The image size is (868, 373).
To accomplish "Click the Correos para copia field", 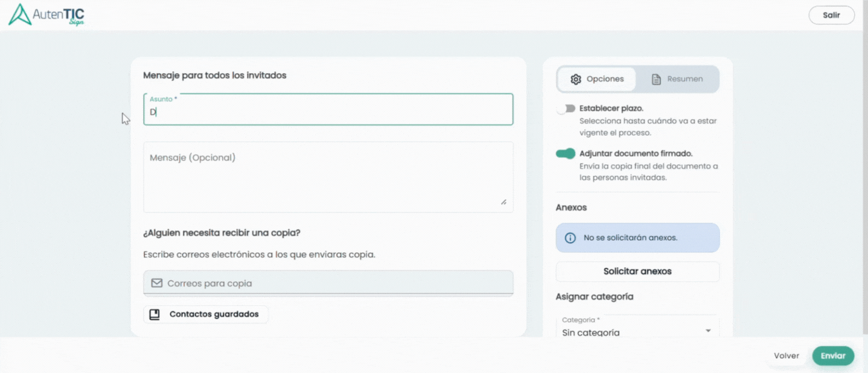I will pyautogui.click(x=338, y=283).
